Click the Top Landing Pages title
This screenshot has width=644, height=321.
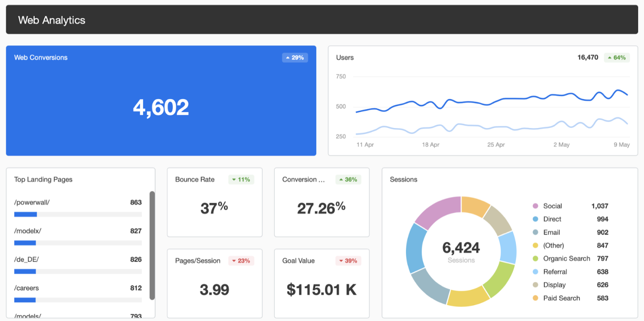[43, 180]
